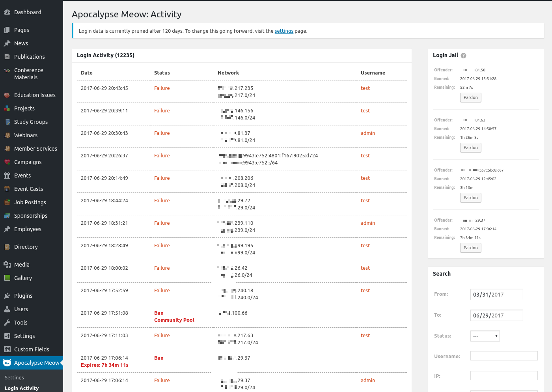Click the Publications icon
552x392 pixels.
pyautogui.click(x=7, y=57)
